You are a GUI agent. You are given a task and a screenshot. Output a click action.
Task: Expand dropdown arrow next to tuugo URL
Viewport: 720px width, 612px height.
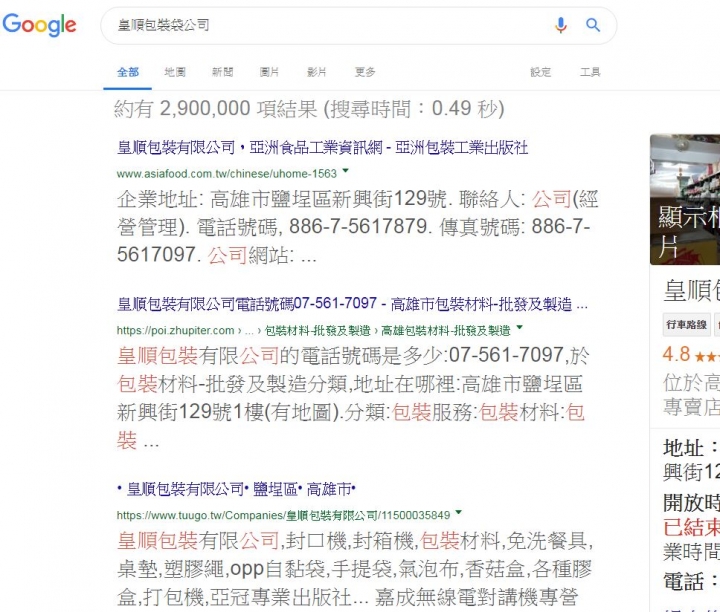[458, 512]
